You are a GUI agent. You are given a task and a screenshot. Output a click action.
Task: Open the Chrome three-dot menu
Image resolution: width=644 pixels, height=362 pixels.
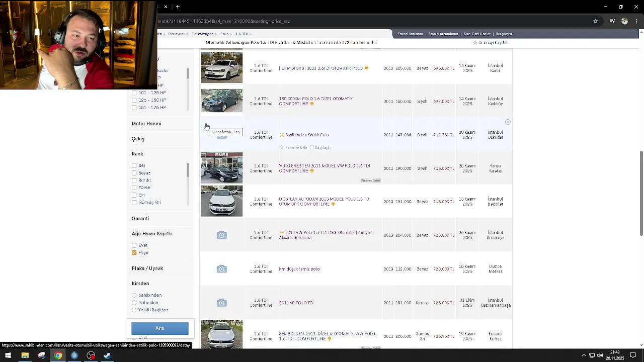coord(637,21)
